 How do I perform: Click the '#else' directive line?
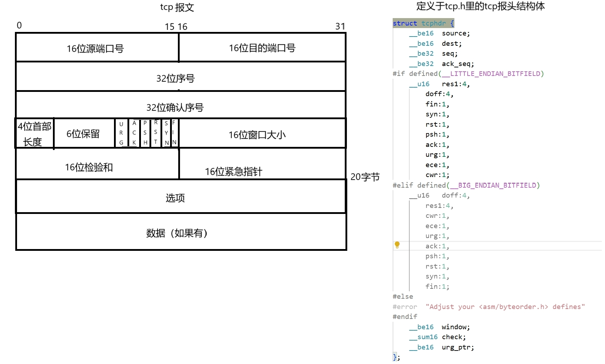tap(403, 297)
